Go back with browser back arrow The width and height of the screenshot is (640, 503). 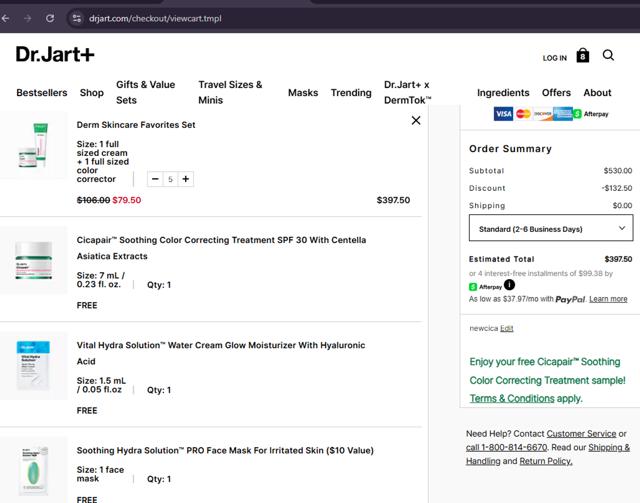click(x=5, y=18)
